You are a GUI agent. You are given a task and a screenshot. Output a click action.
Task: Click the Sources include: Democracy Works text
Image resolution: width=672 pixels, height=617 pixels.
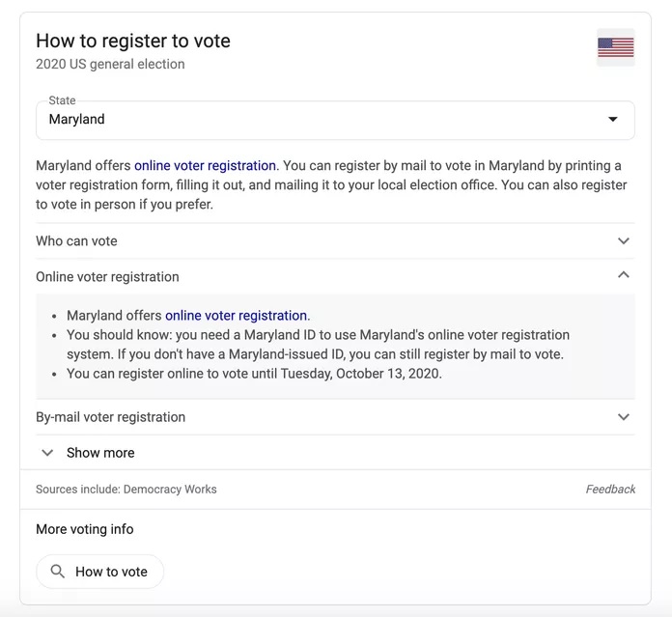click(126, 490)
